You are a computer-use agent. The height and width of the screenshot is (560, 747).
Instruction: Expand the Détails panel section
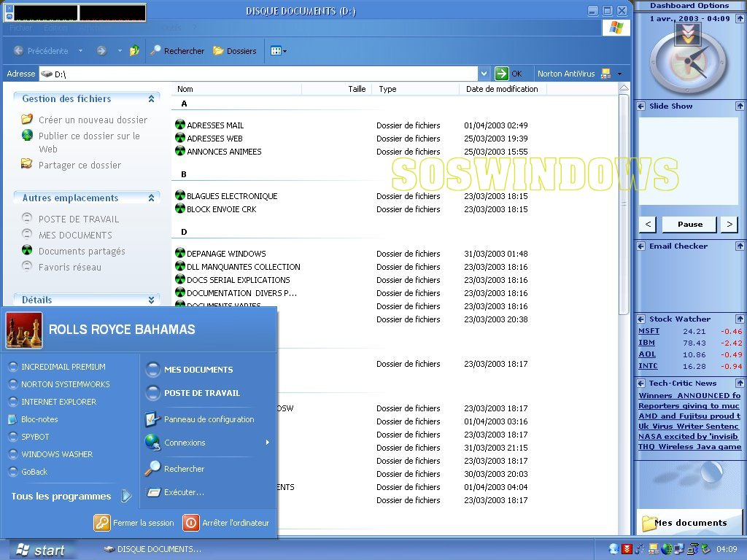pyautogui.click(x=152, y=300)
